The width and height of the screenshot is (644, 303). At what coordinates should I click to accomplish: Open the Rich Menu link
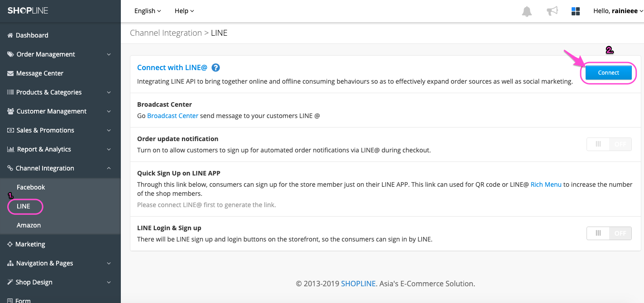pyautogui.click(x=546, y=185)
